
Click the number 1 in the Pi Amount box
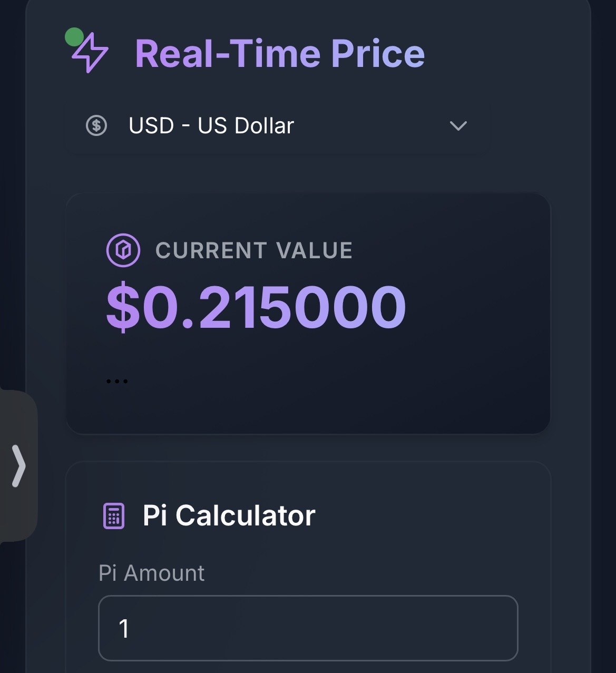(x=124, y=628)
